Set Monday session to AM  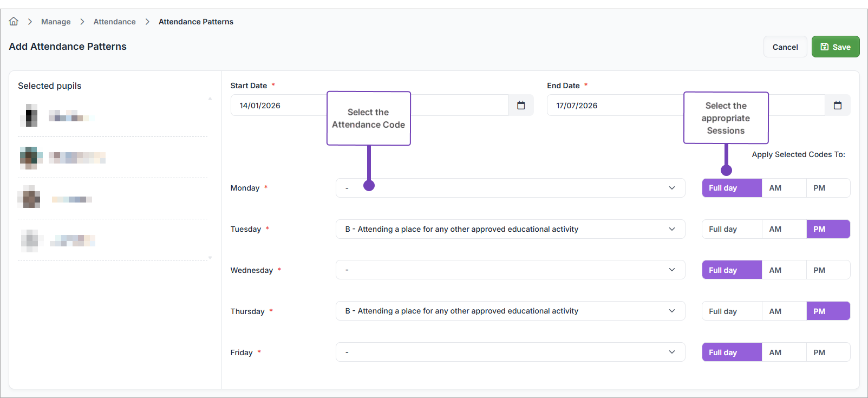tap(775, 188)
